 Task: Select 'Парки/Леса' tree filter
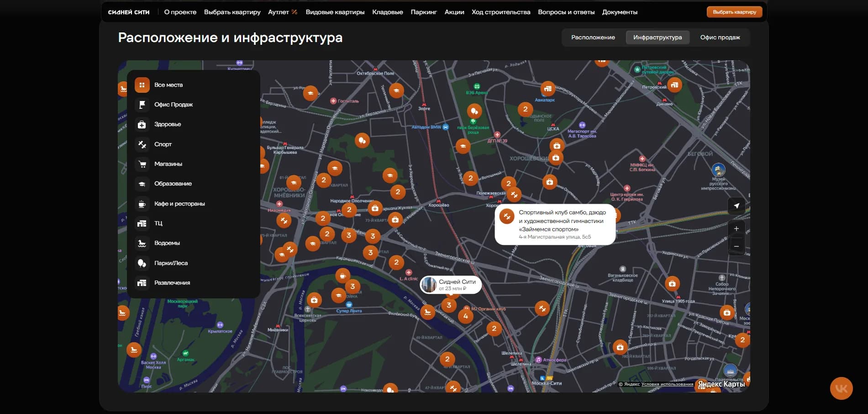142,263
